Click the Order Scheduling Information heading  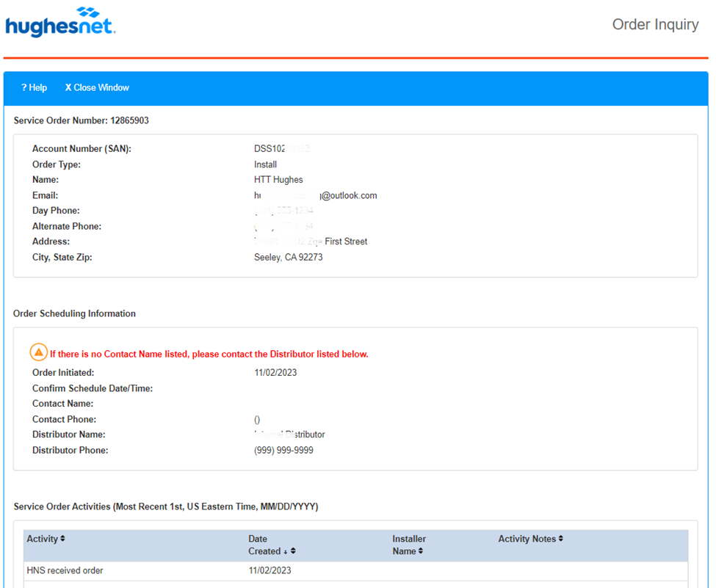[74, 313]
